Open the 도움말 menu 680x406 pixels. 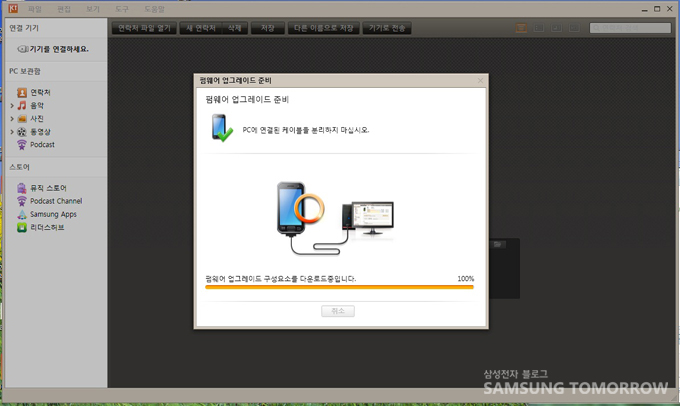click(x=154, y=9)
